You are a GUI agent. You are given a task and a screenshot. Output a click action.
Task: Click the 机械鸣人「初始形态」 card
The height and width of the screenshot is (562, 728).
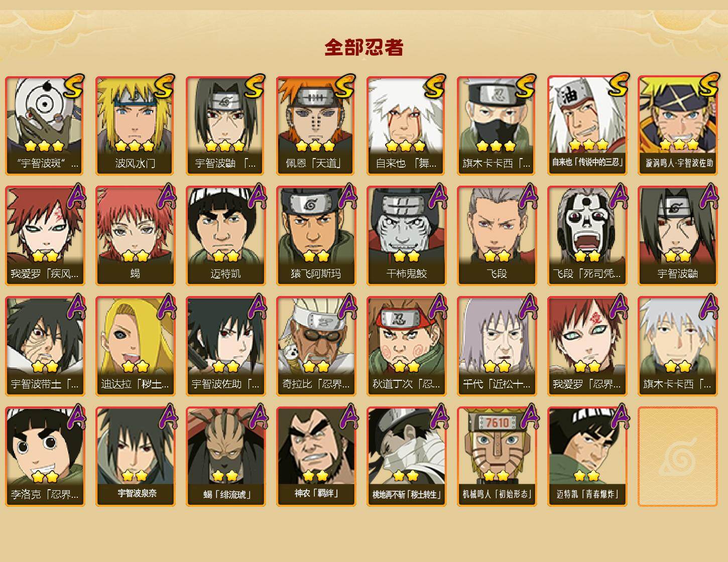coord(497,457)
